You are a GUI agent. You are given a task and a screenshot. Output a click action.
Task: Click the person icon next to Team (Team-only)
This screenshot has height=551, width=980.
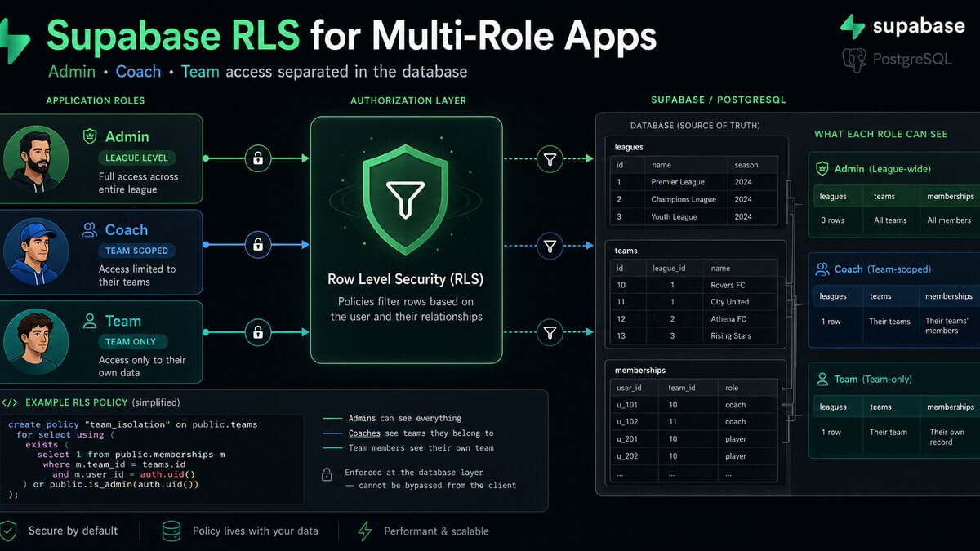pyautogui.click(x=822, y=379)
